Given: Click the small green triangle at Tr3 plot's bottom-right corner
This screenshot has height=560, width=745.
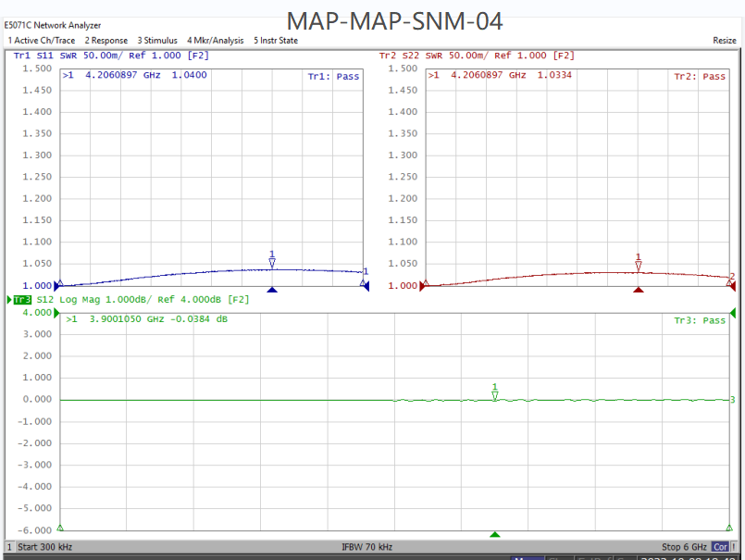Looking at the screenshot, I should point(729,528).
